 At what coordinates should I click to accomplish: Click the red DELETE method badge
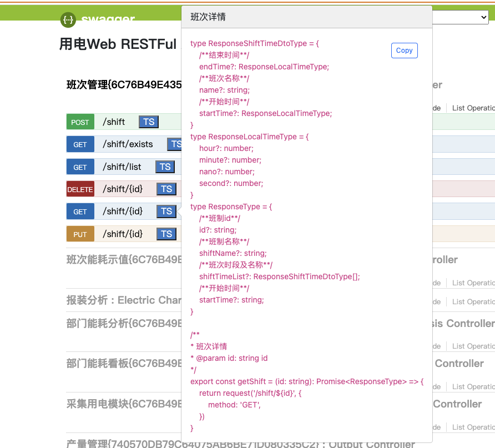pos(80,189)
